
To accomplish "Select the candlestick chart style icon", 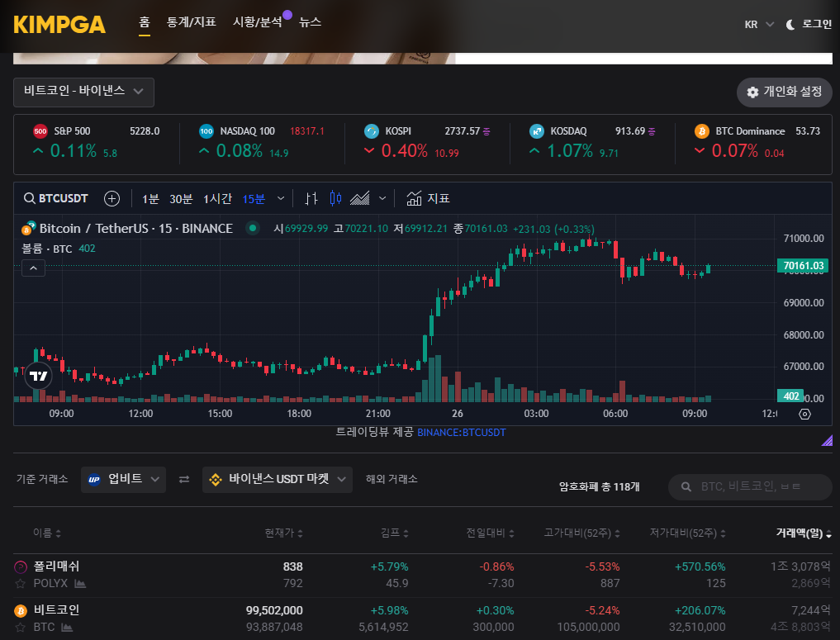I will (336, 199).
